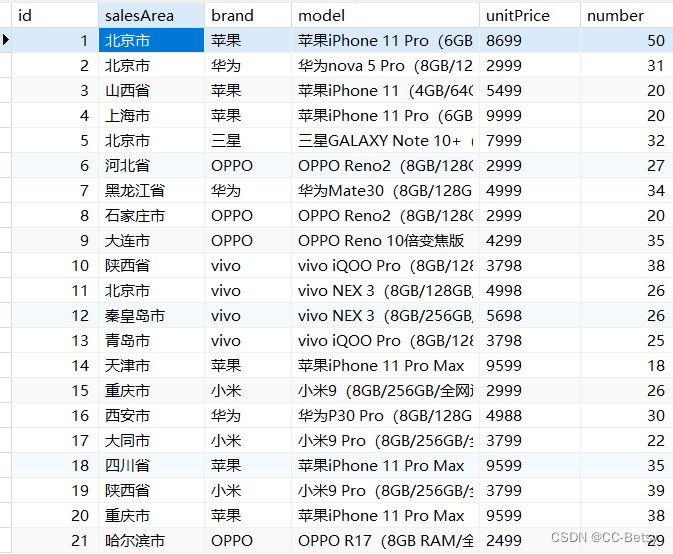Click unitPrice 7999 cell
The width and height of the screenshot is (673, 554).
click(530, 140)
